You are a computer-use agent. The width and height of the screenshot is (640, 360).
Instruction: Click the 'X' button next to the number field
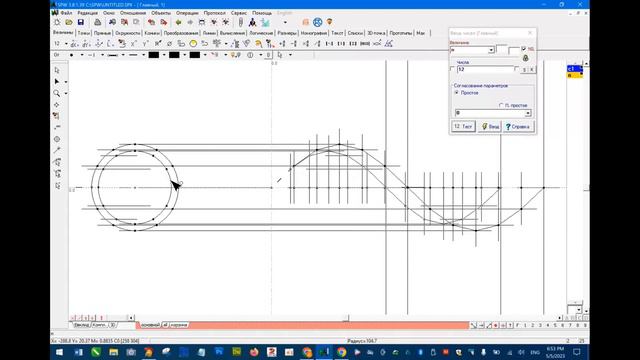coord(531,70)
